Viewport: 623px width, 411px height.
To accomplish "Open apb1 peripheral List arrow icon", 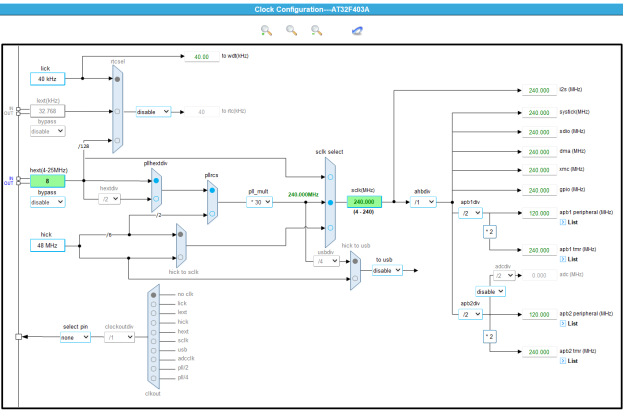I will pyautogui.click(x=562, y=222).
